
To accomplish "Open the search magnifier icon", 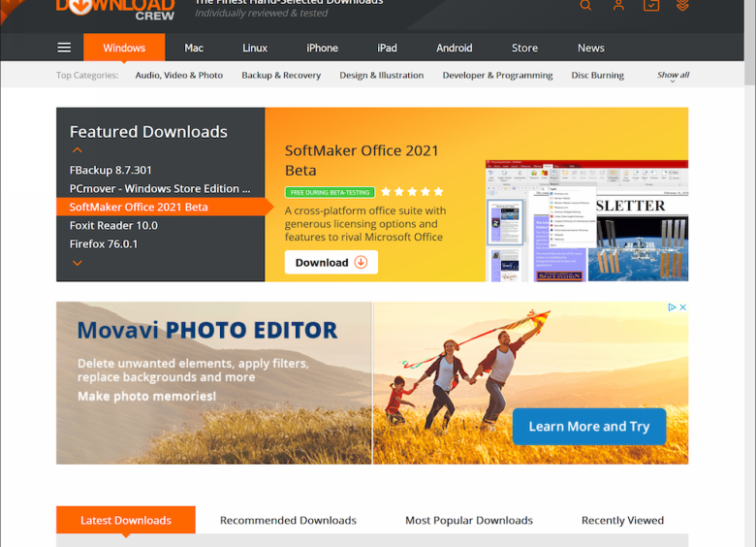I will pyautogui.click(x=585, y=5).
